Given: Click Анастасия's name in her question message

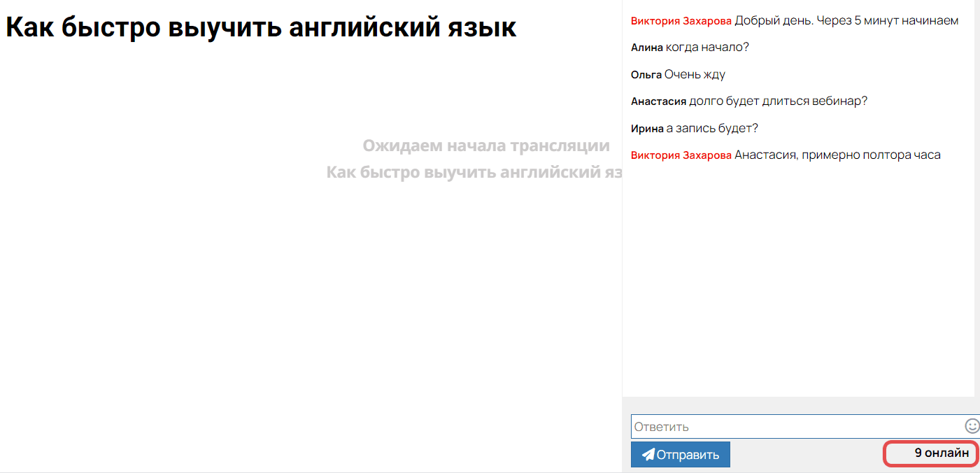Looking at the screenshot, I should (657, 101).
